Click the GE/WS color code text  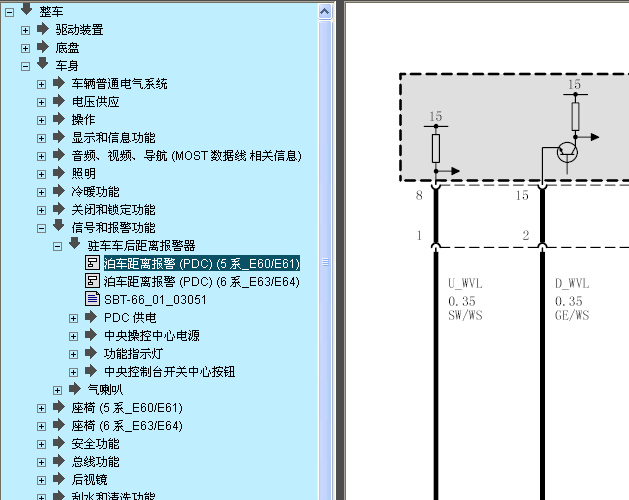pyautogui.click(x=572, y=315)
